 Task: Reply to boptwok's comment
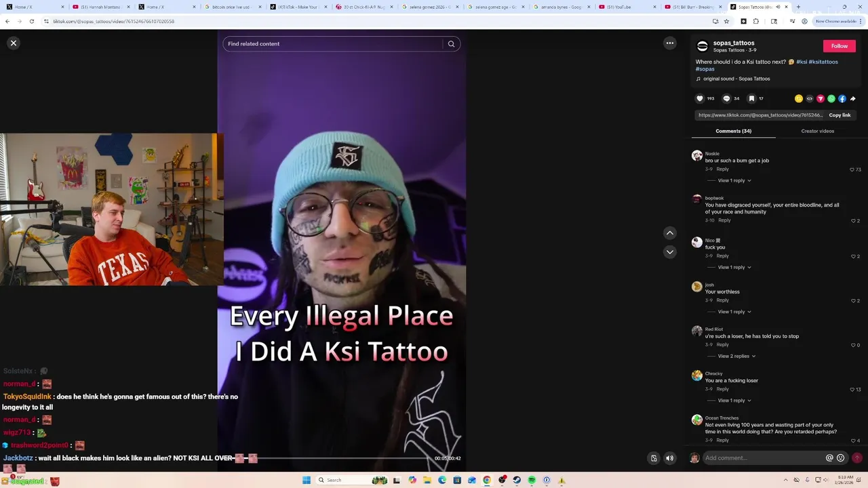725,220
